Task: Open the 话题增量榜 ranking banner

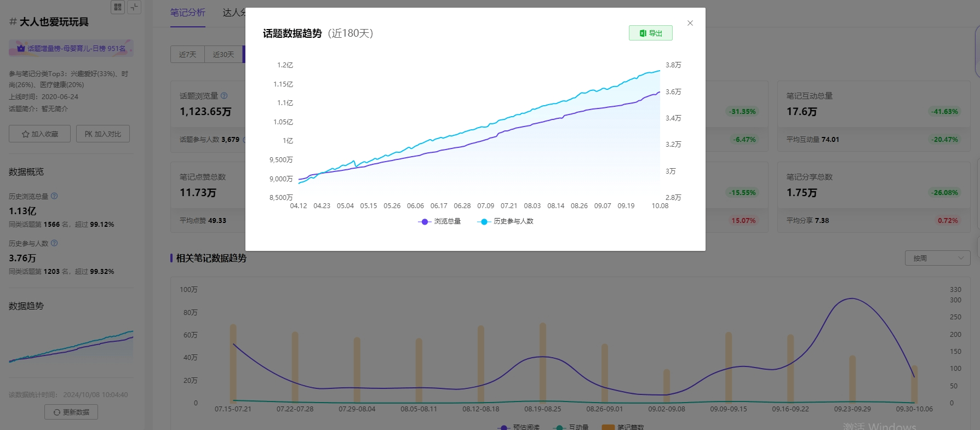Action: pyautogui.click(x=71, y=48)
